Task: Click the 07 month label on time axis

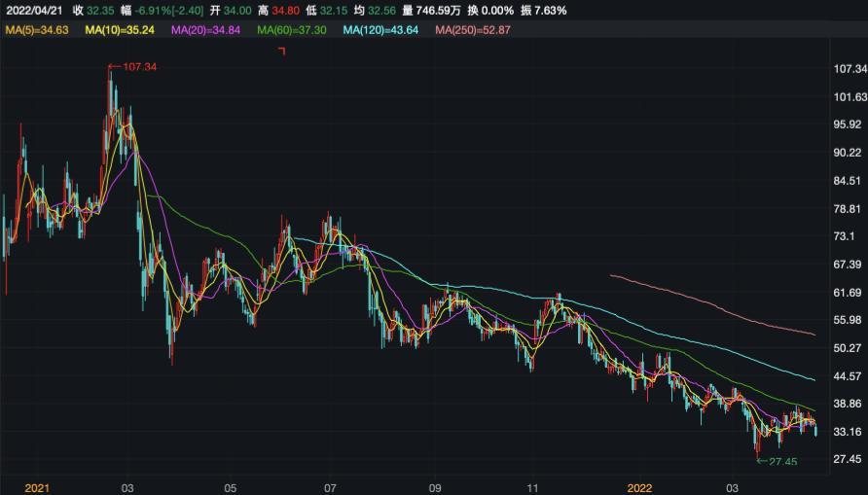Action: pyautogui.click(x=330, y=485)
